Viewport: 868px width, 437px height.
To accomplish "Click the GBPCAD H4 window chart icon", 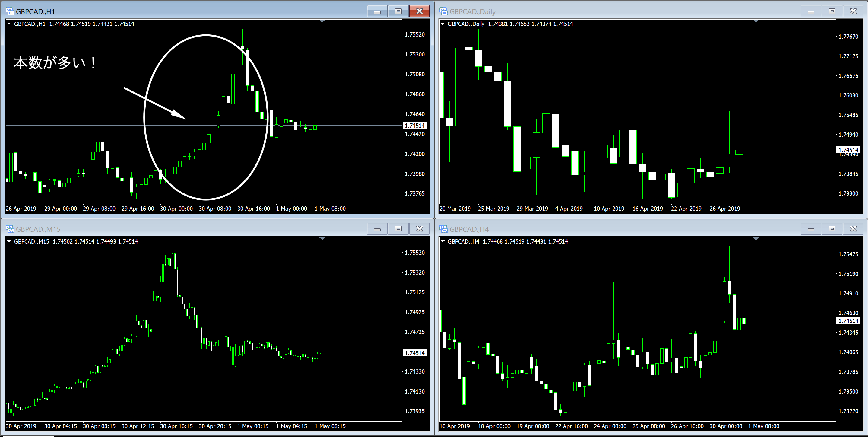I will [x=443, y=229].
